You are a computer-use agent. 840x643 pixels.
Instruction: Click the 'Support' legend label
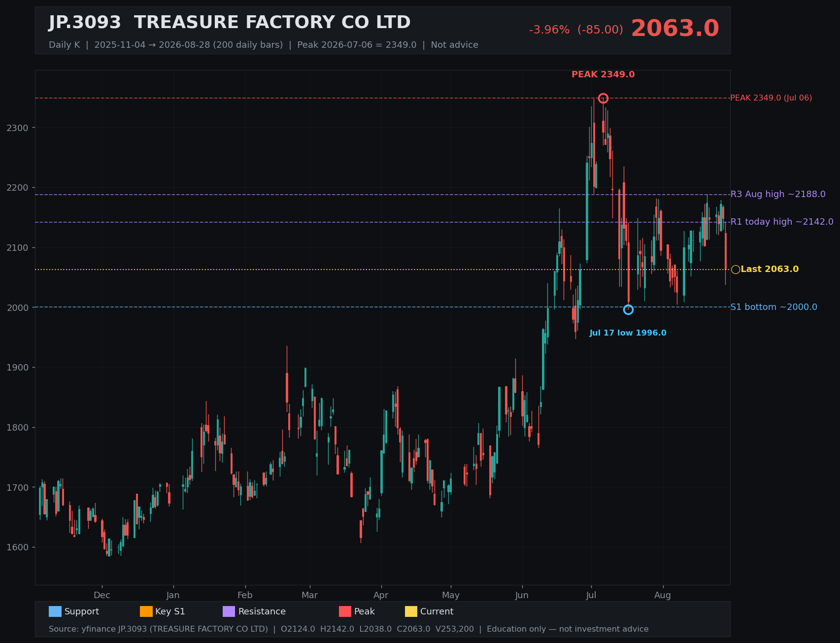(82, 611)
